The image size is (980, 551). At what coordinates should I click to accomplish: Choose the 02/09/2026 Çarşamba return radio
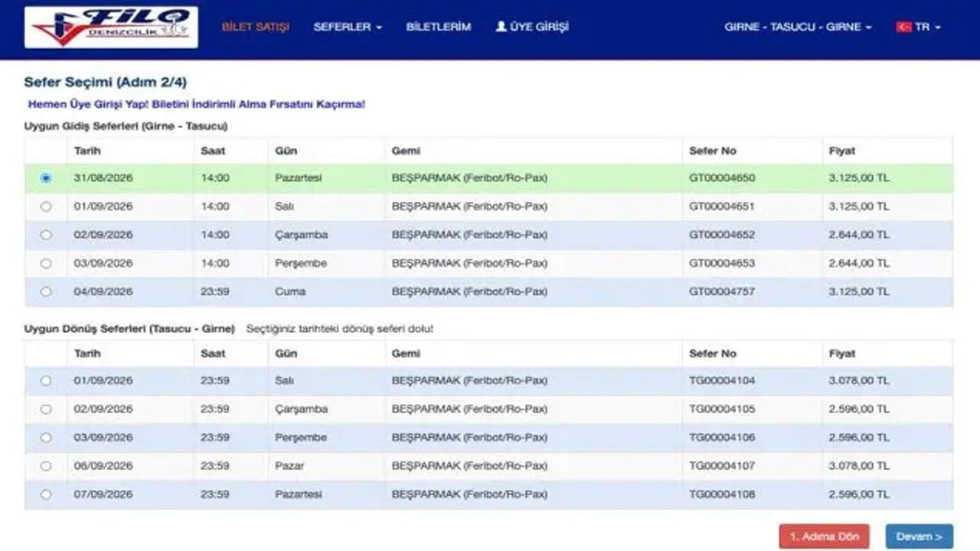(x=46, y=409)
